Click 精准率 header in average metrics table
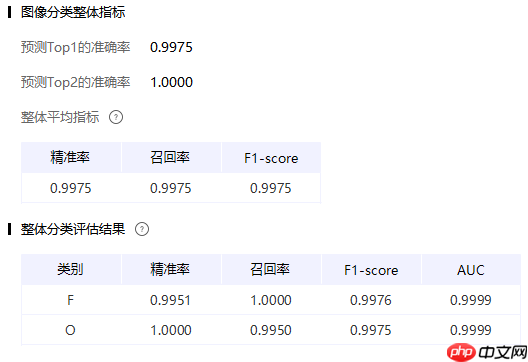528x362 pixels. point(71,157)
